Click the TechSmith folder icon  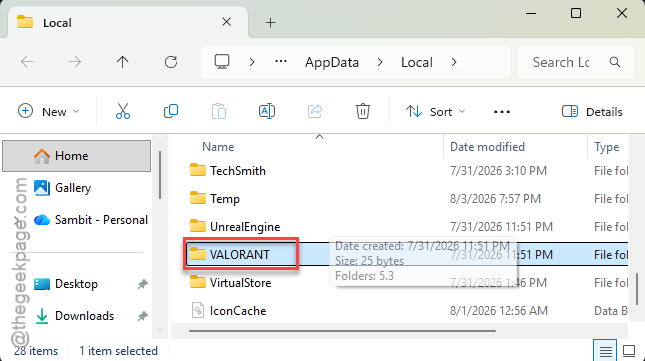point(198,170)
